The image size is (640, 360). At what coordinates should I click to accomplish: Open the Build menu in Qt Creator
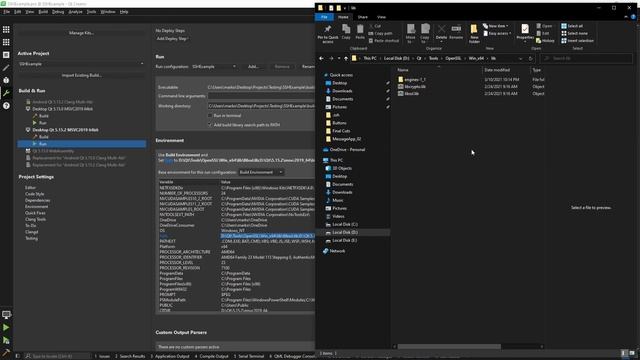click(x=43, y=12)
